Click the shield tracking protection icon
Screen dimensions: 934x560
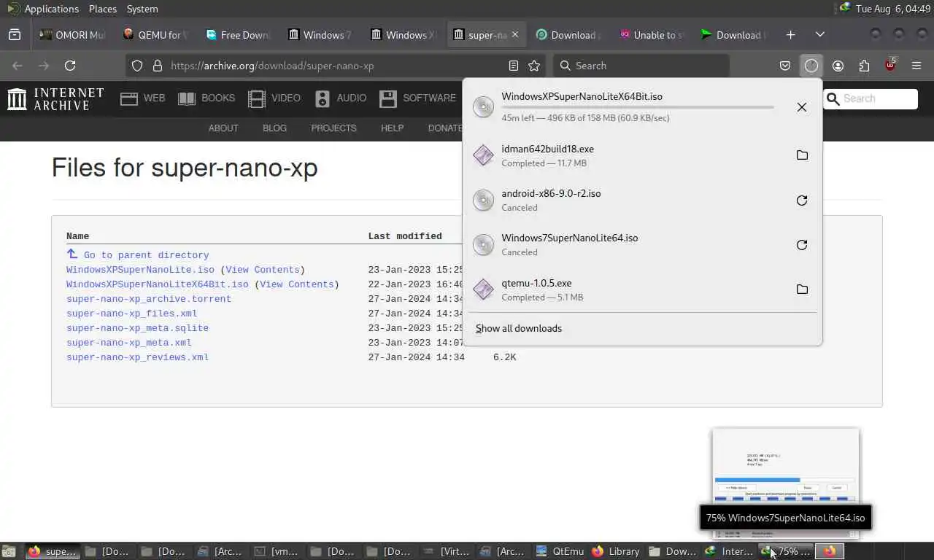pyautogui.click(x=137, y=66)
